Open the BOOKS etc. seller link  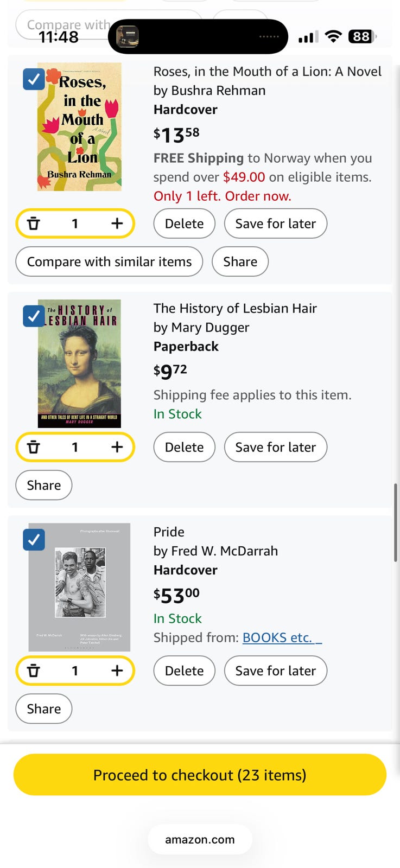pos(282,637)
